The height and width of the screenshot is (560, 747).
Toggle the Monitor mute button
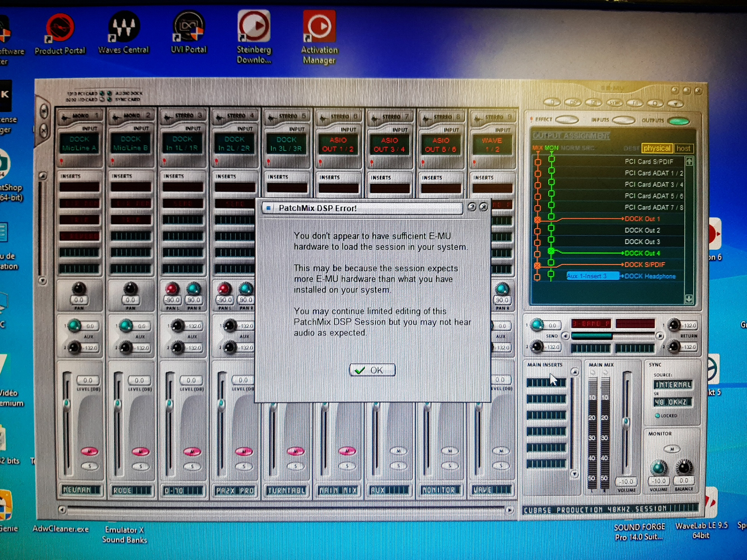point(671,449)
